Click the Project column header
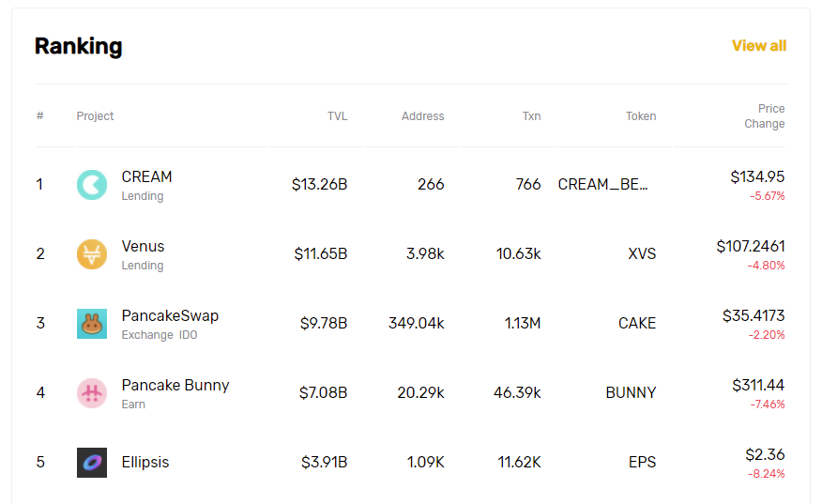 tap(95, 115)
